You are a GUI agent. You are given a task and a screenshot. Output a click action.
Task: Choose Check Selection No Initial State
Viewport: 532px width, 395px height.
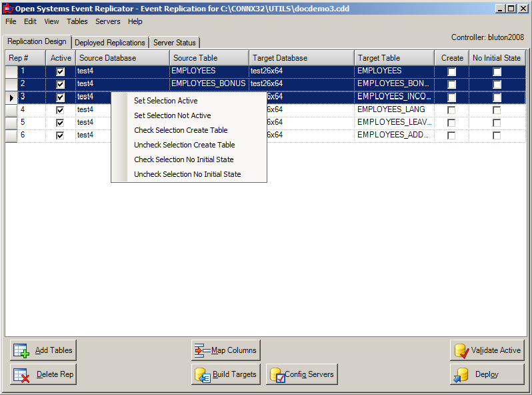[189, 159]
